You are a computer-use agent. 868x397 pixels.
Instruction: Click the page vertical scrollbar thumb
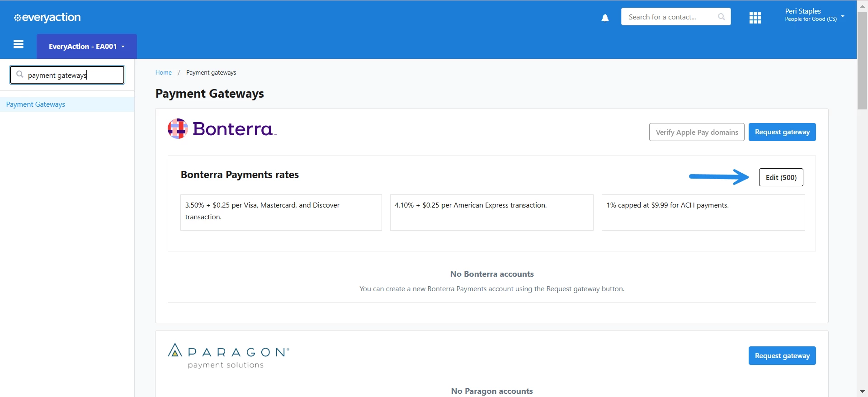tap(862, 61)
